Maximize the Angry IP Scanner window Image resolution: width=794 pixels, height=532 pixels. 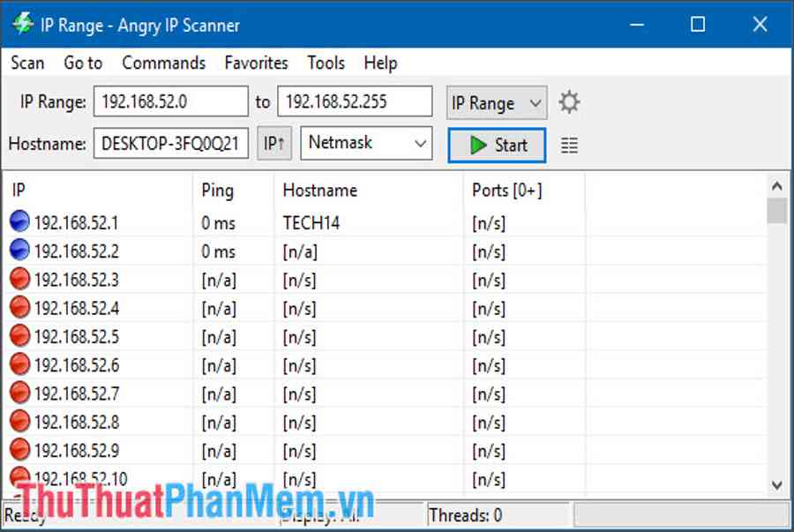pyautogui.click(x=698, y=24)
